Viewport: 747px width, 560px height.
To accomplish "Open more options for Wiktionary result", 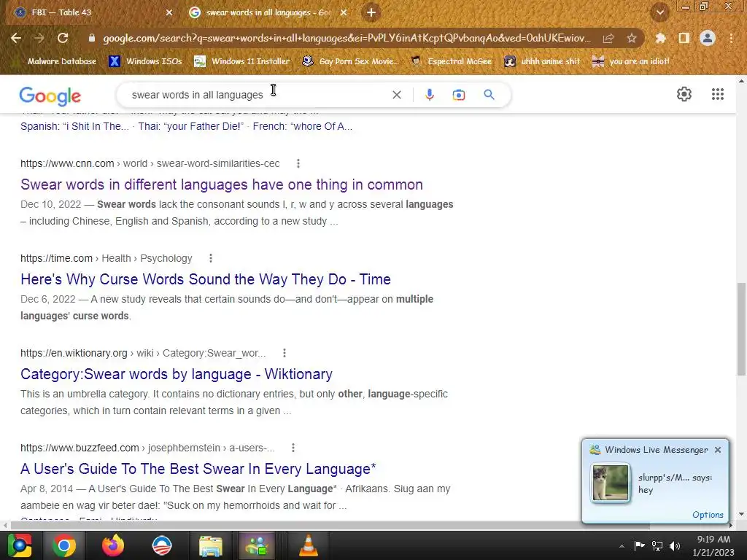I will pyautogui.click(x=285, y=353).
